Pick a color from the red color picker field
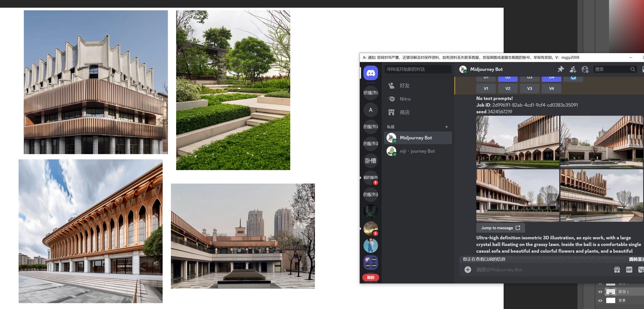The width and height of the screenshot is (644, 309). coord(626,27)
